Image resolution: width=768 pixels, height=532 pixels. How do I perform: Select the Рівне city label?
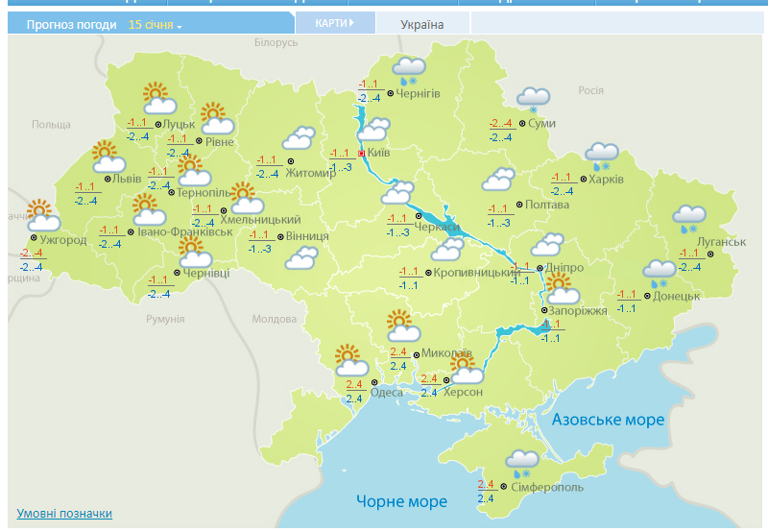(220, 141)
